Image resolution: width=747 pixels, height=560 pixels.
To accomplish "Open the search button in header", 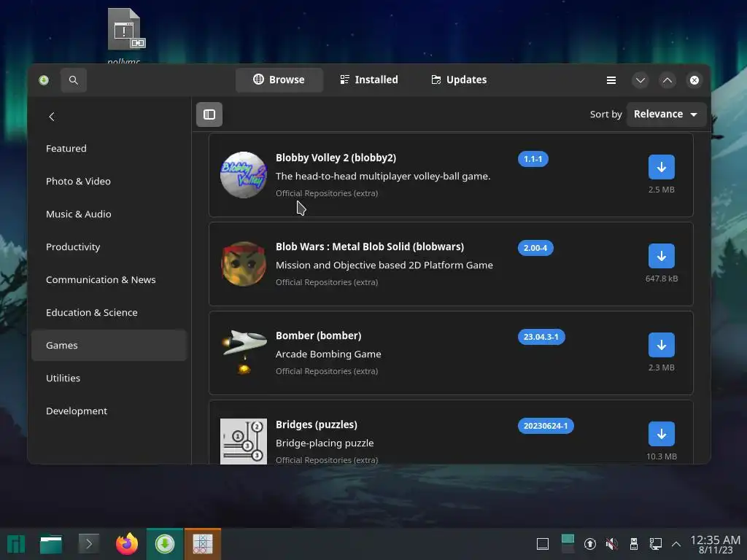I will (74, 80).
